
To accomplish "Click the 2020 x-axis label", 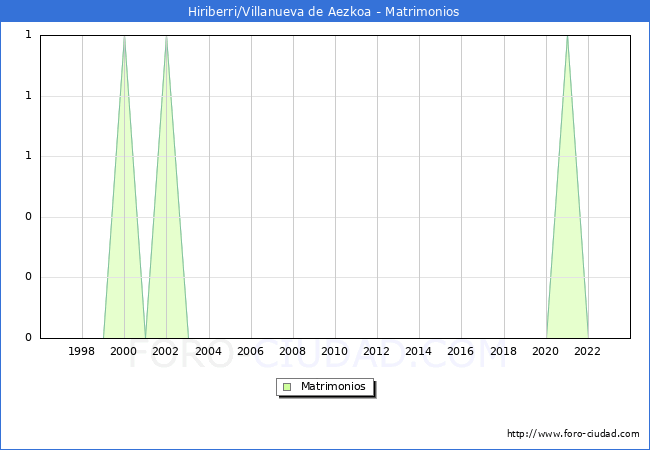I will (x=546, y=351).
